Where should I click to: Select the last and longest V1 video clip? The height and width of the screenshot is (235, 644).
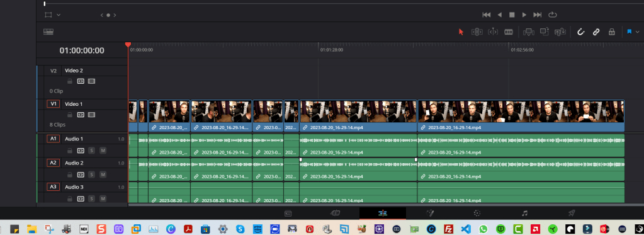coord(521,116)
